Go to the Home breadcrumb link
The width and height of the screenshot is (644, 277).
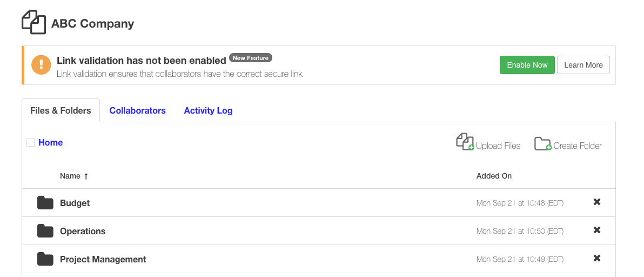click(51, 143)
